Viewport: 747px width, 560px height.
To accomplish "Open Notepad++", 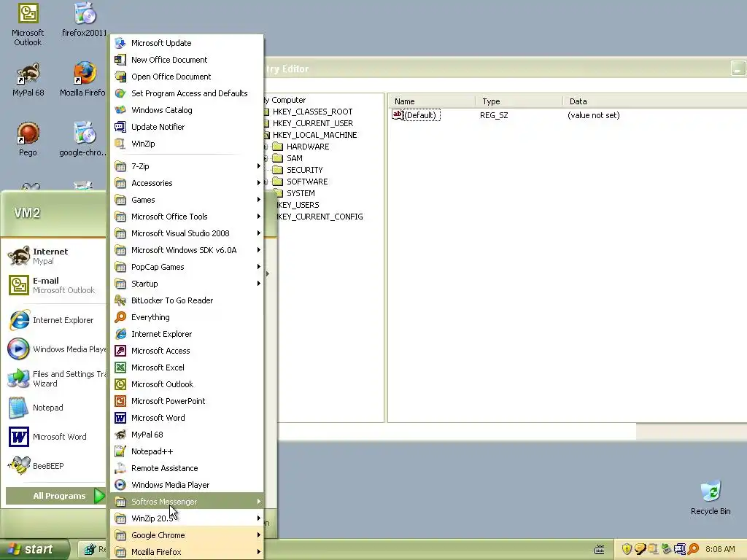I will tap(187, 451).
